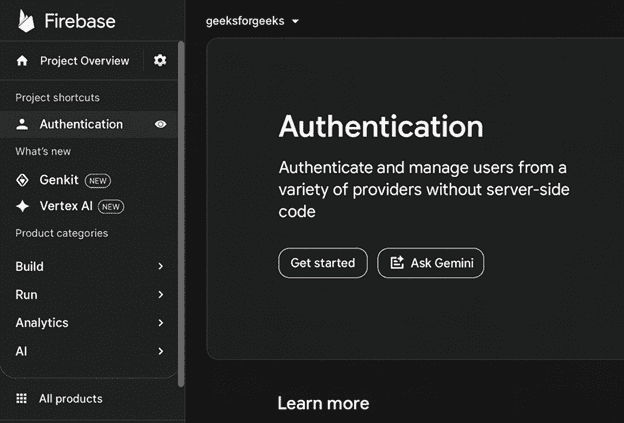The width and height of the screenshot is (624, 423).
Task: Open the Run product category
Action: point(88,294)
